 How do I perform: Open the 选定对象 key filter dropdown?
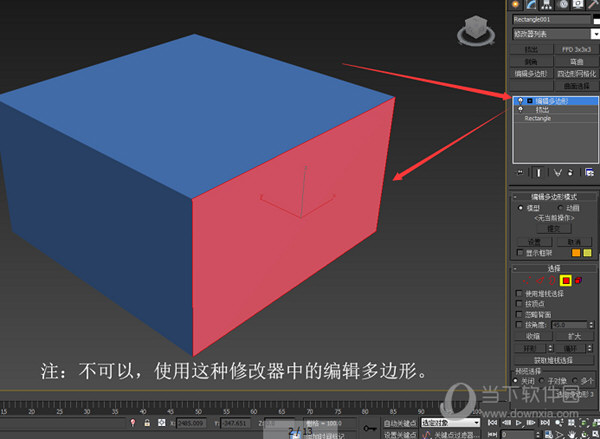tap(450, 423)
